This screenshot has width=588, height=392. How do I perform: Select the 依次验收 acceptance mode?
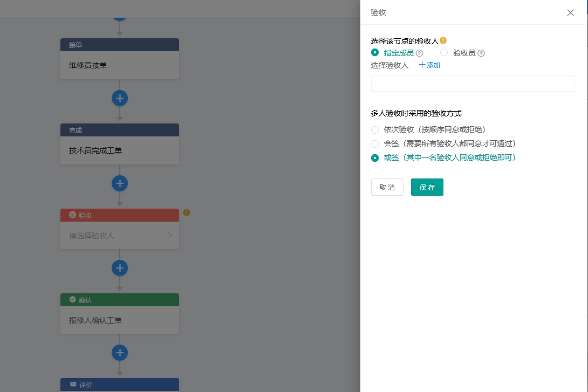(375, 130)
